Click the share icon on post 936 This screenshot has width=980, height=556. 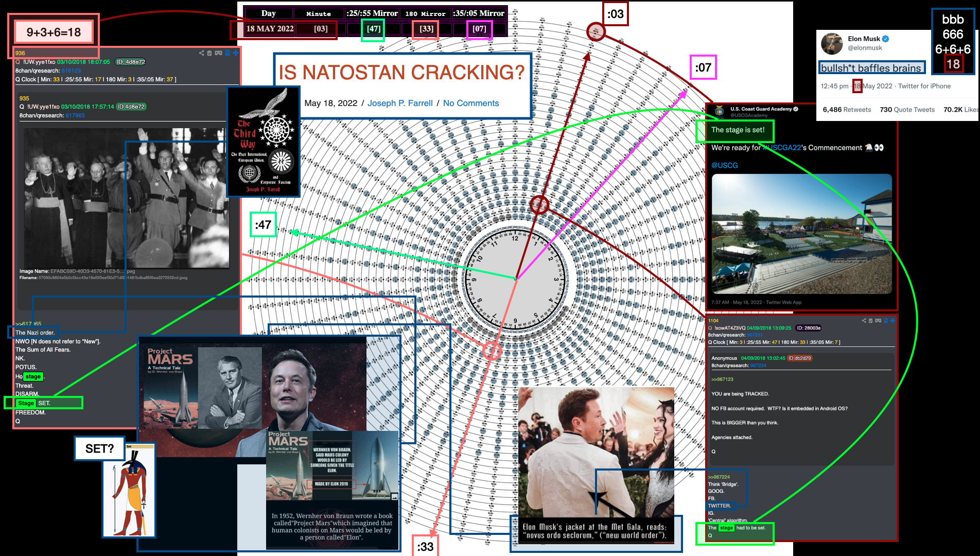[201, 53]
